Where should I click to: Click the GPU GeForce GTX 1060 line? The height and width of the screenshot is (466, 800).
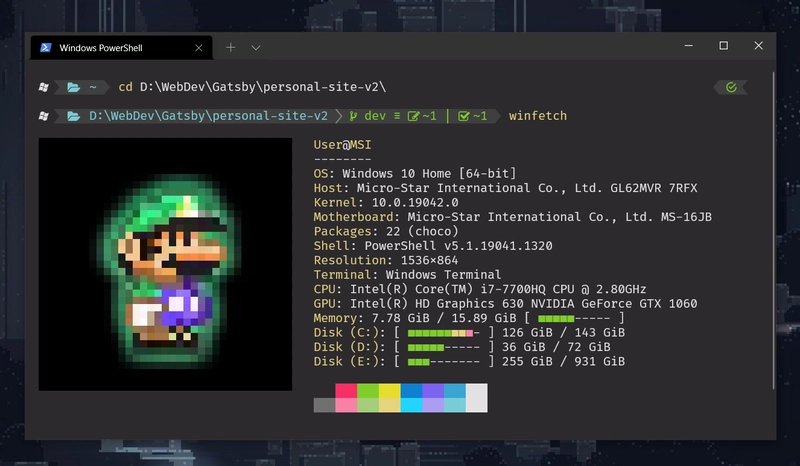505,304
